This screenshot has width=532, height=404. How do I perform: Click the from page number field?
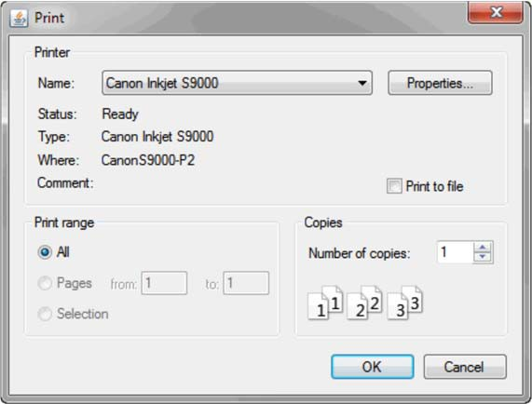[164, 283]
